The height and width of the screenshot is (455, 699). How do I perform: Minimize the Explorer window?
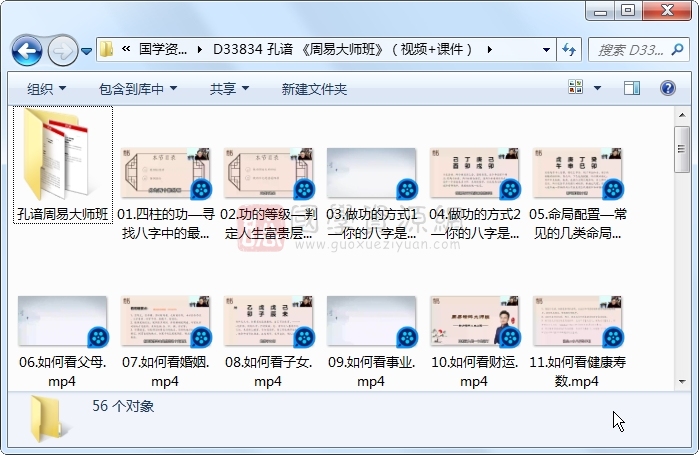click(600, 11)
